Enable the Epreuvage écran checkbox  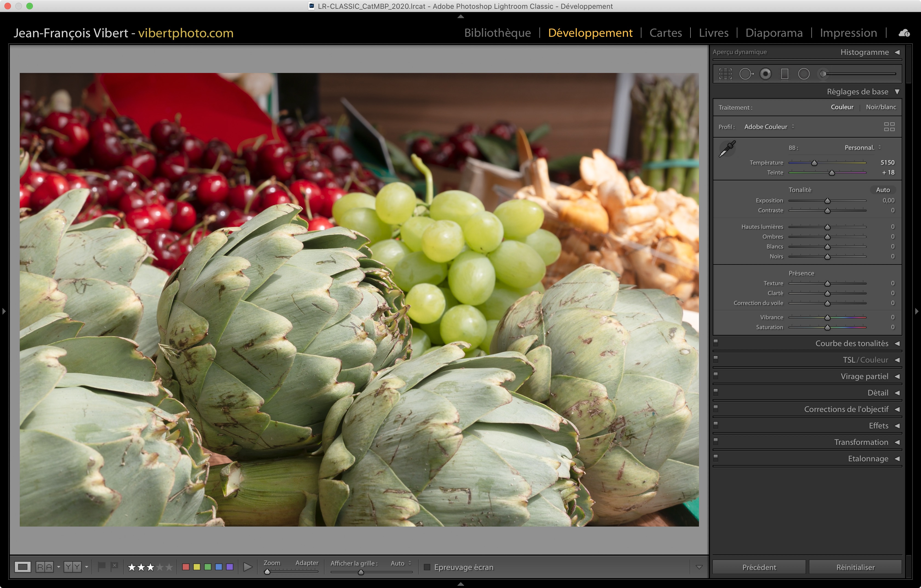pyautogui.click(x=427, y=567)
